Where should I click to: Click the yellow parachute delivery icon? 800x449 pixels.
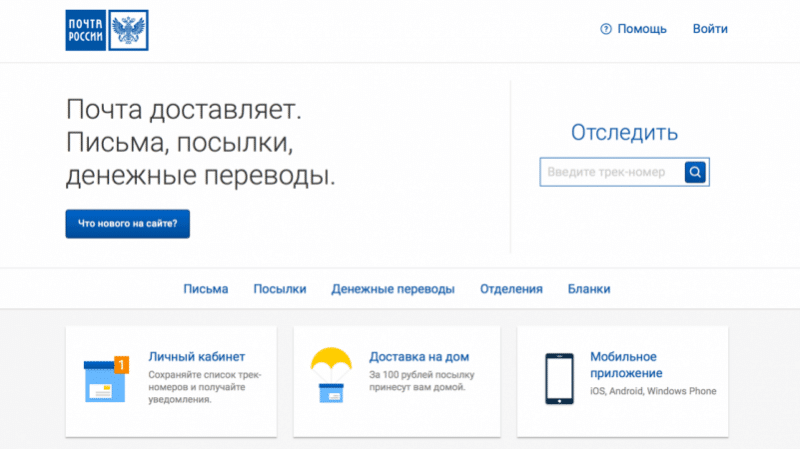point(331,375)
